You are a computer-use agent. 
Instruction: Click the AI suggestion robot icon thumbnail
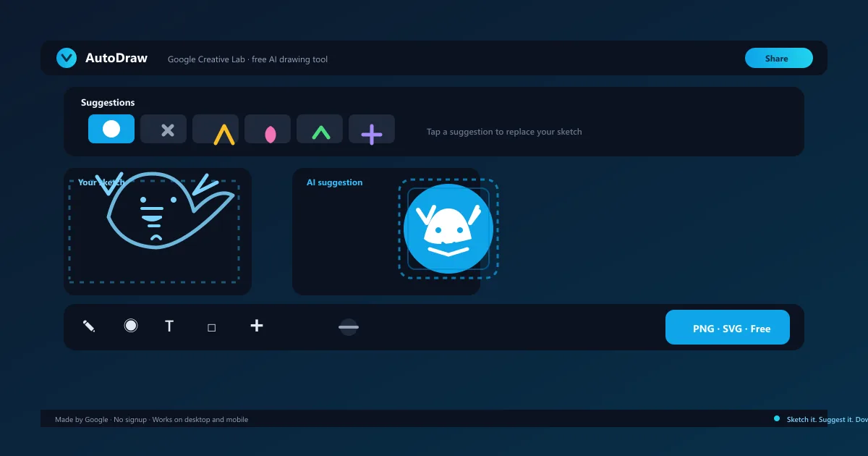(x=448, y=229)
